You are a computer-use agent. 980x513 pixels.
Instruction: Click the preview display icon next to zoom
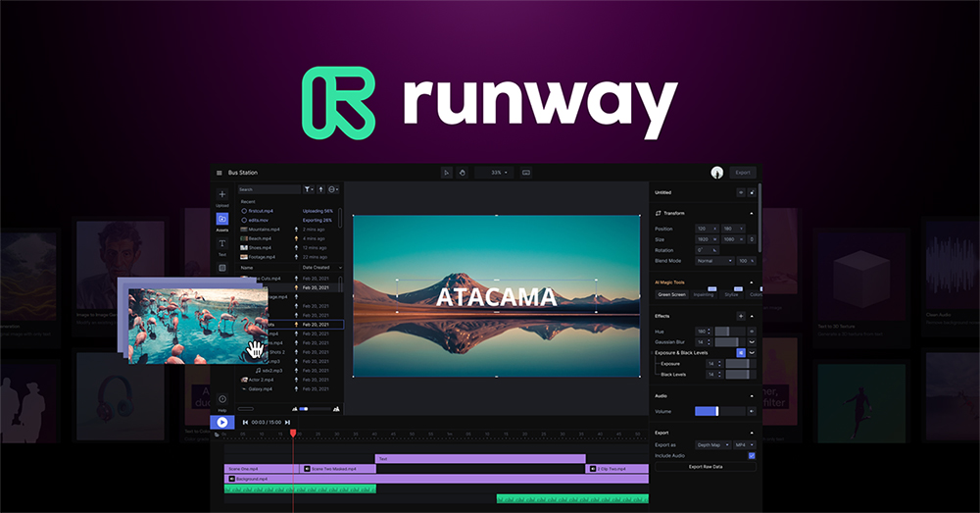(x=526, y=173)
